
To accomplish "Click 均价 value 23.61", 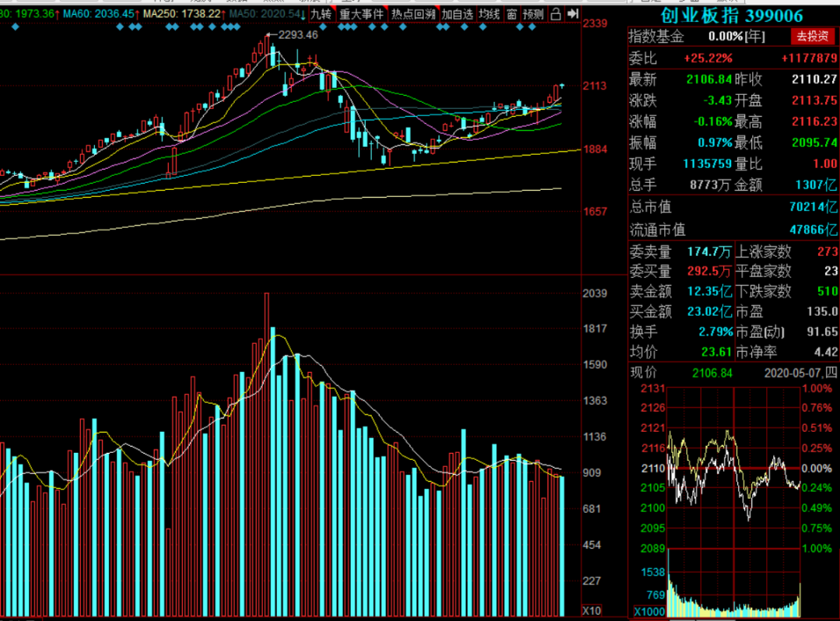I will click(717, 352).
